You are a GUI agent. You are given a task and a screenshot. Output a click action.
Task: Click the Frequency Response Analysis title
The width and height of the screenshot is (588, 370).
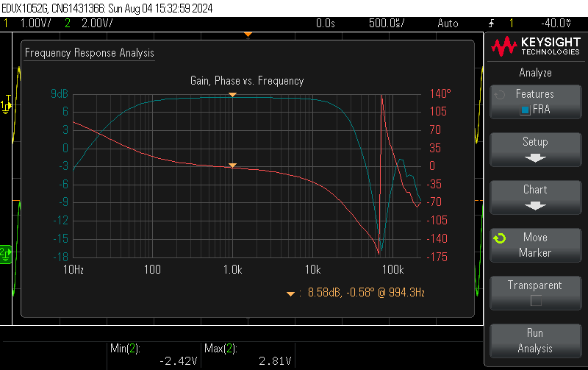coord(89,53)
